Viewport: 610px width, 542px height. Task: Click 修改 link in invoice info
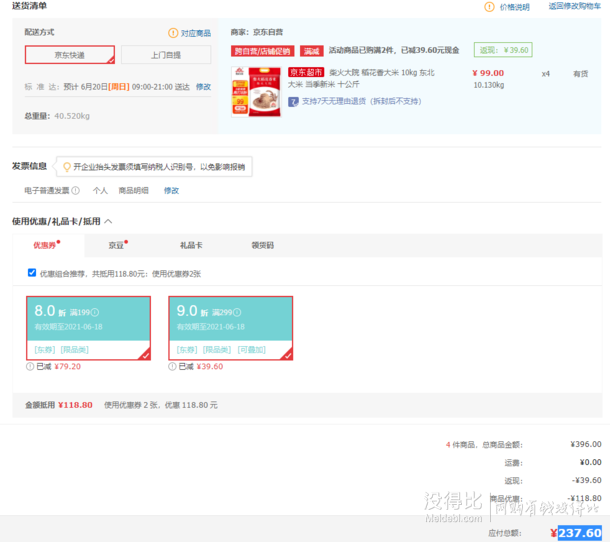(171, 190)
